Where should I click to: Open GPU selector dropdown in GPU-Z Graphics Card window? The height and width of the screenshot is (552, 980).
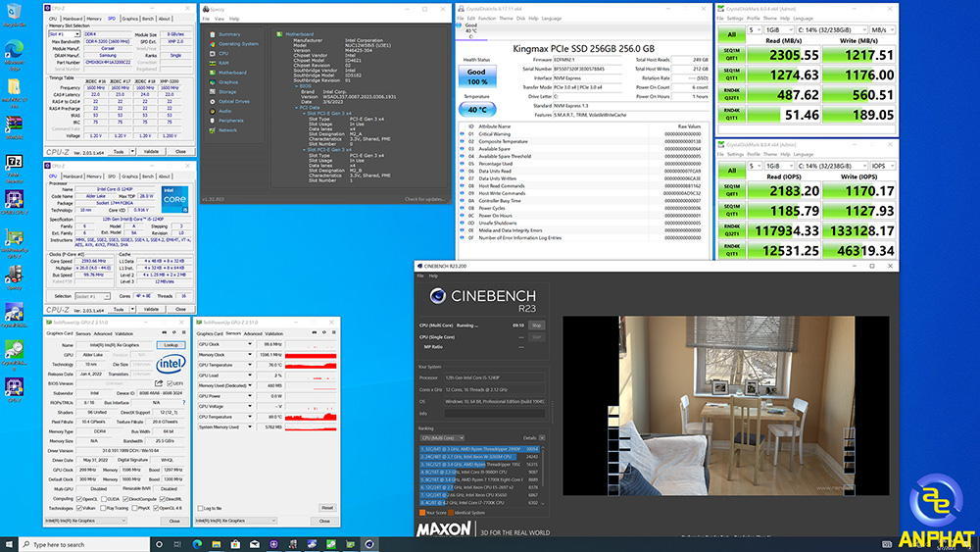click(85, 520)
